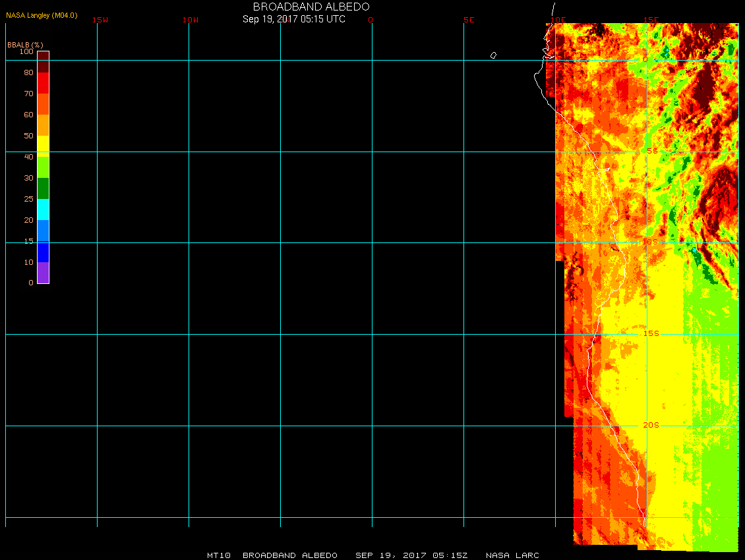Select the 10W longitude label
This screenshot has width=745, height=560.
[x=191, y=20]
